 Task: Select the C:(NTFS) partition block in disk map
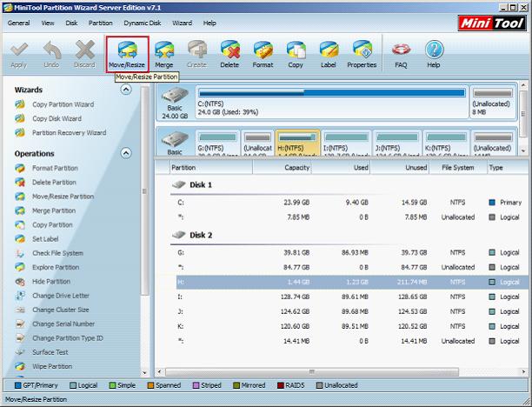tap(331, 102)
